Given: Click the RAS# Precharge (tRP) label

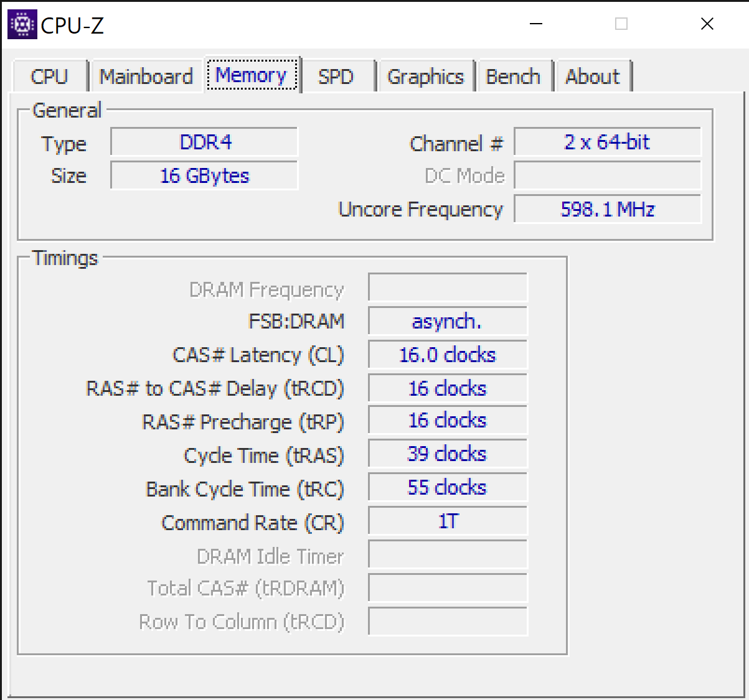Looking at the screenshot, I should coord(243,422).
